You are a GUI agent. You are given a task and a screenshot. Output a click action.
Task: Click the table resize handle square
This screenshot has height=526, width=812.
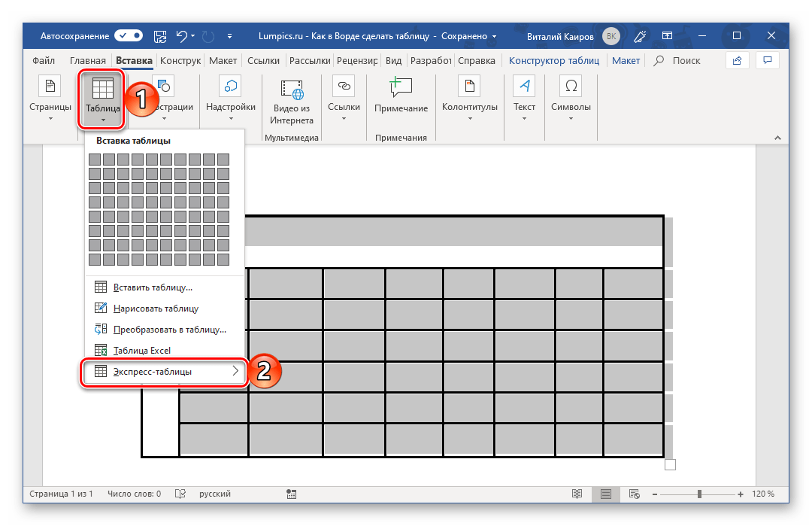[670, 465]
